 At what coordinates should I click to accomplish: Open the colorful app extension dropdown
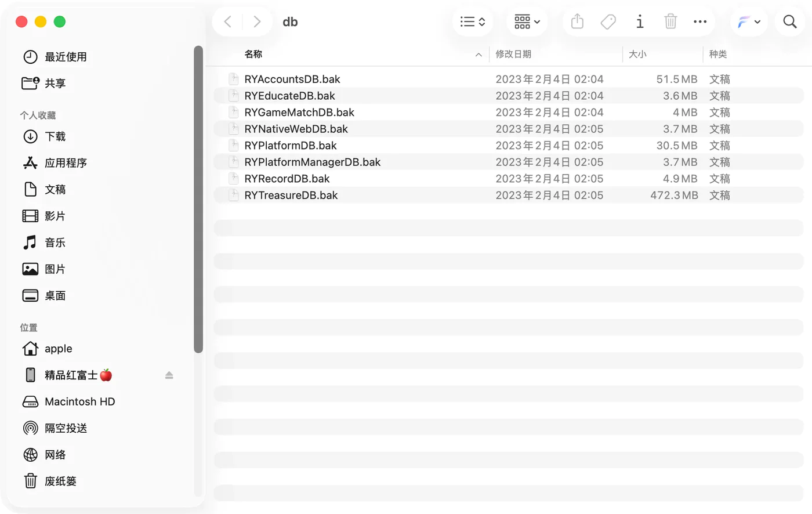tap(749, 22)
